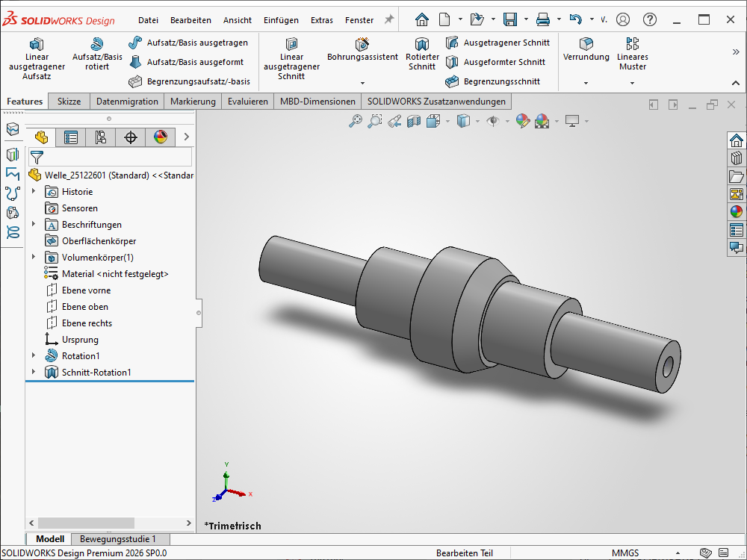
Task: Toggle the hide/show items eye icon
Action: 492,121
